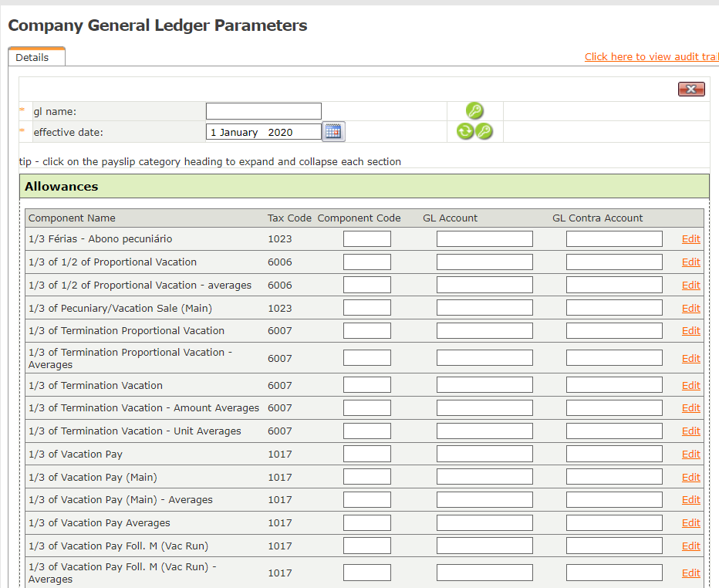Collapse the Allowances section heading
The image size is (719, 588).
click(x=62, y=187)
